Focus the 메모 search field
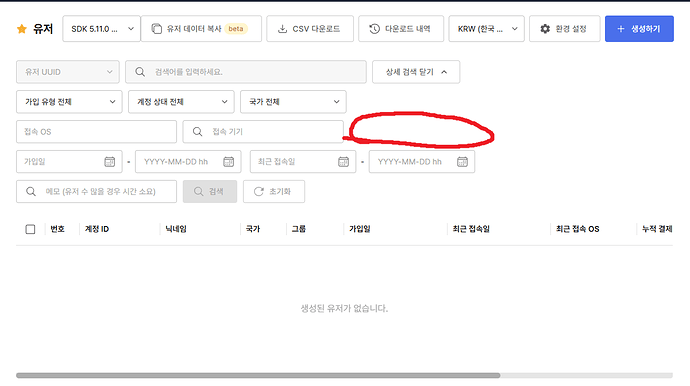This screenshot has height=386, width=690. pos(96,191)
